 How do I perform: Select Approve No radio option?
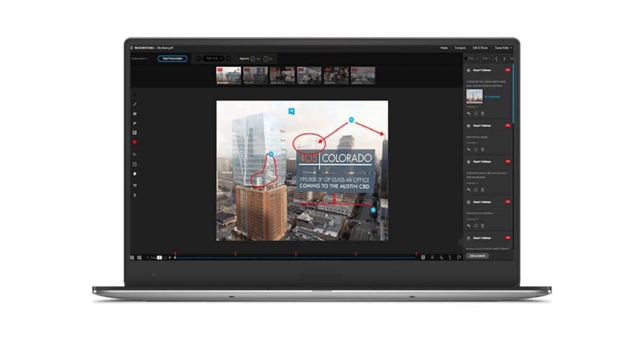coord(265,58)
